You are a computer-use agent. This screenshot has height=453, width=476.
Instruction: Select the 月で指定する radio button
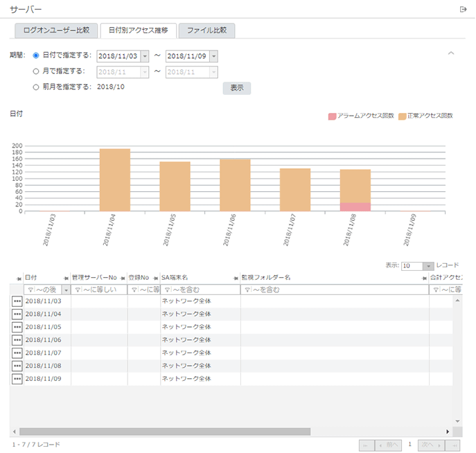click(x=36, y=71)
